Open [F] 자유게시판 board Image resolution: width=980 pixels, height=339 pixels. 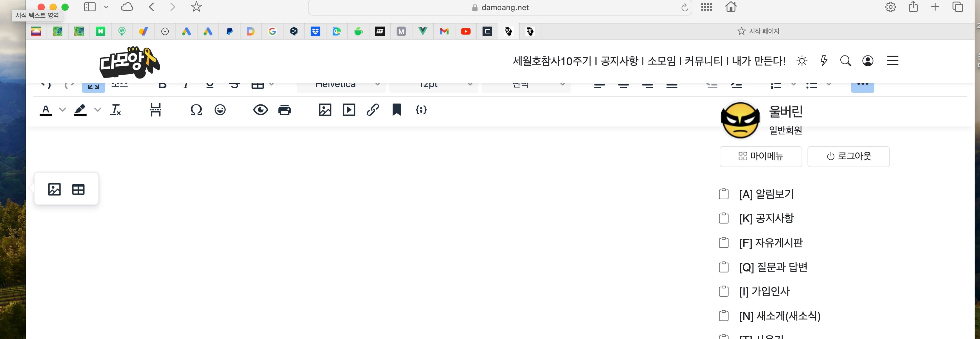point(771,243)
